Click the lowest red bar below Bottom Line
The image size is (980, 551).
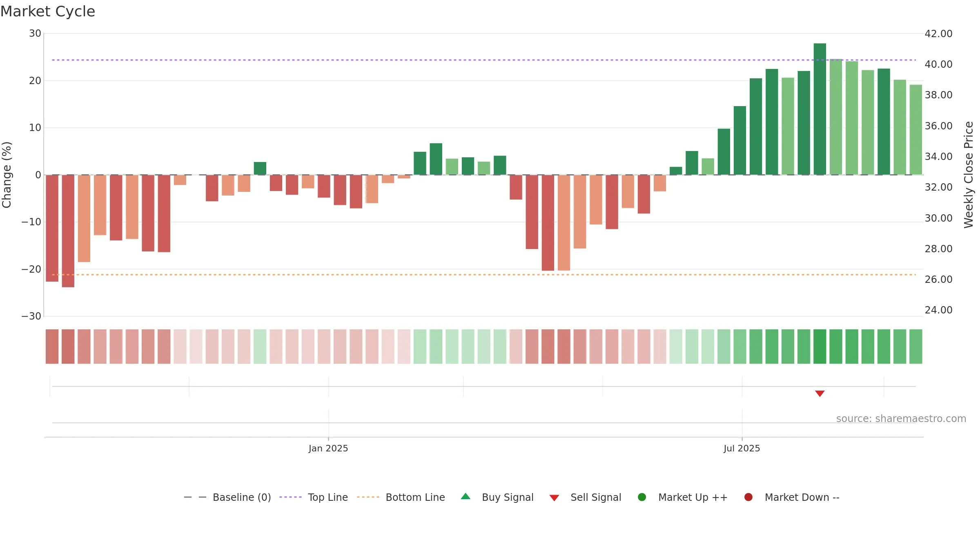coord(68,231)
